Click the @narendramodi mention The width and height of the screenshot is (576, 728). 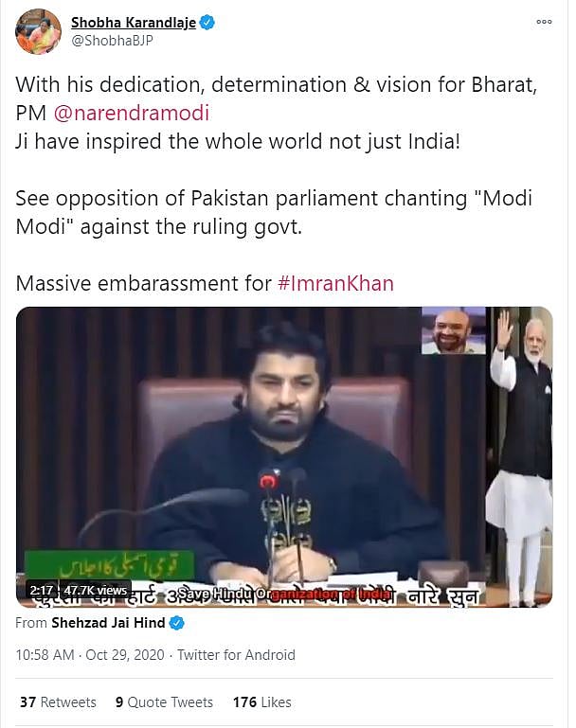coord(132,114)
